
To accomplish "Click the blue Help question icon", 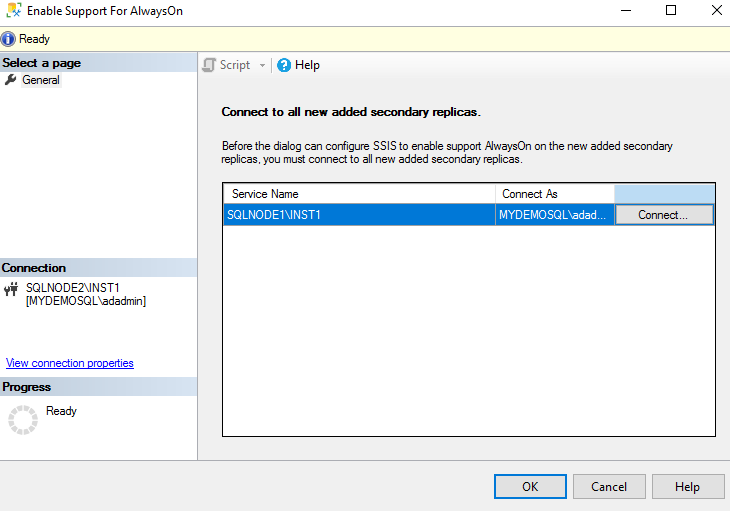I will [x=284, y=65].
